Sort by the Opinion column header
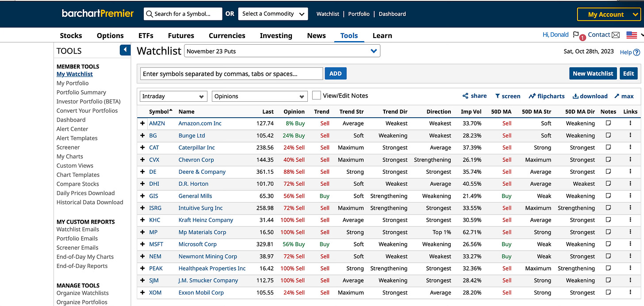 coord(294,111)
